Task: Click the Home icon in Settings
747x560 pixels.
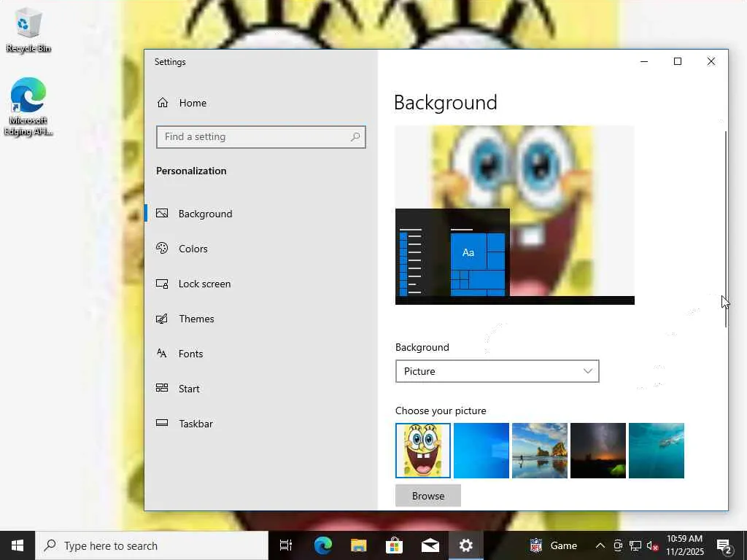Action: [x=163, y=102]
